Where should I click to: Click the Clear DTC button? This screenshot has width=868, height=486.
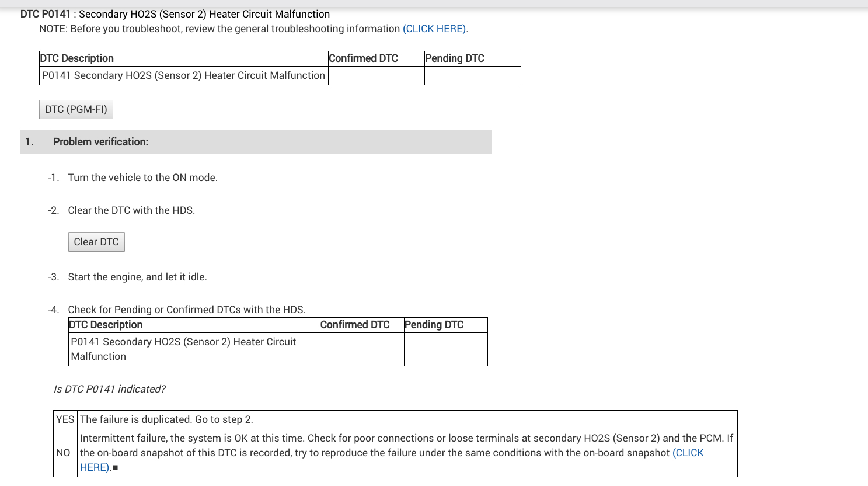pos(96,242)
